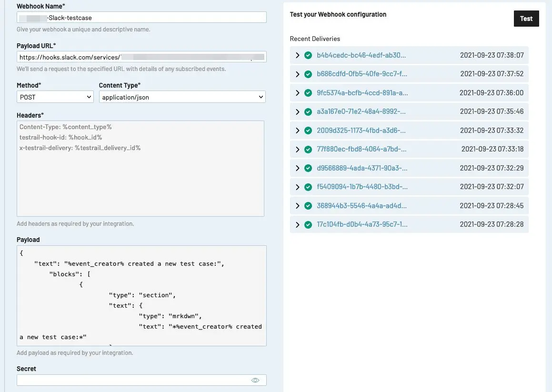Open the 17c104fb-d0b4-4a73 delivery link

pyautogui.click(x=362, y=224)
